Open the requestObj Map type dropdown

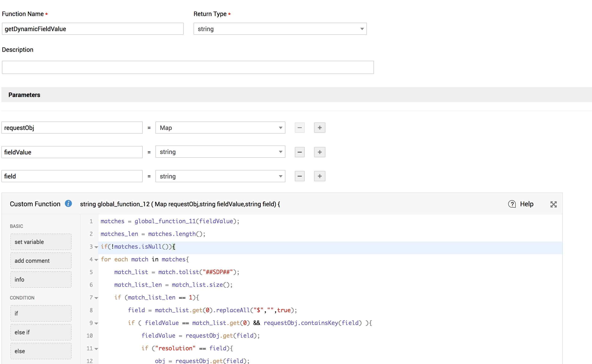tap(220, 128)
